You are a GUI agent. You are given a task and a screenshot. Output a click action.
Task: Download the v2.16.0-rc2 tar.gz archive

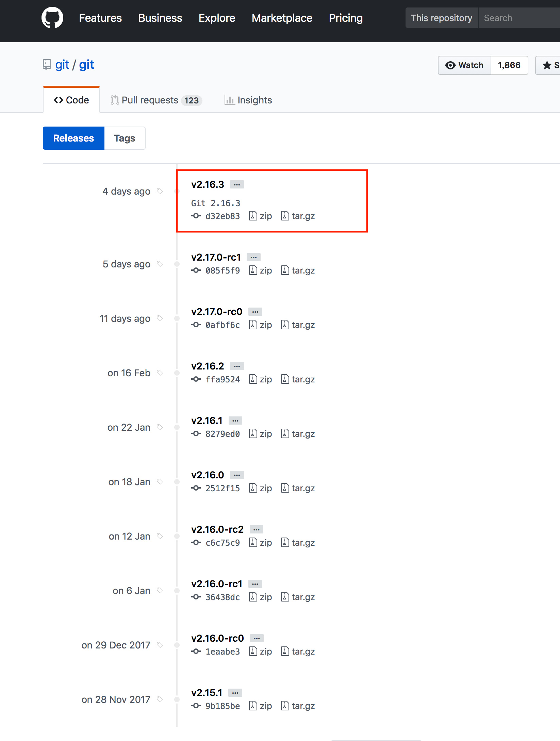tap(298, 543)
